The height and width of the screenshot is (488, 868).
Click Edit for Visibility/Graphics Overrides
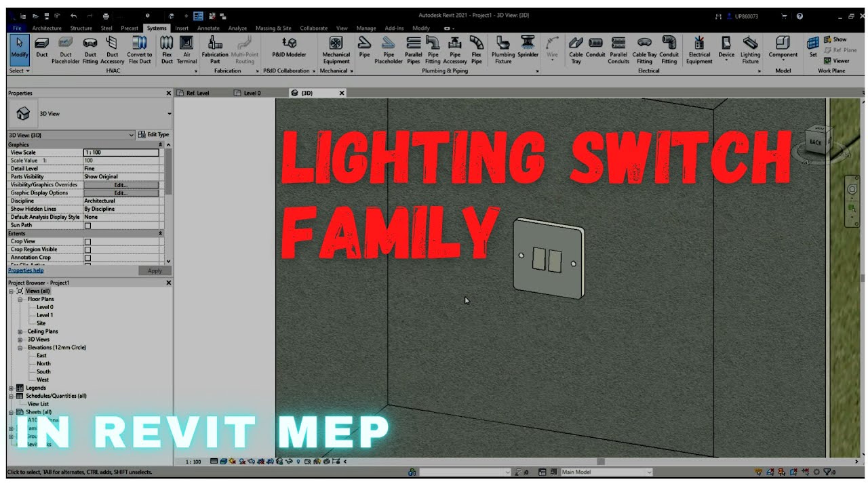tap(121, 185)
